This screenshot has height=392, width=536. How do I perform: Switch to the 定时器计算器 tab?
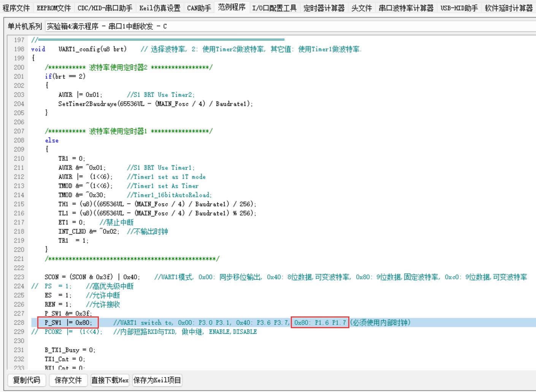(x=324, y=8)
